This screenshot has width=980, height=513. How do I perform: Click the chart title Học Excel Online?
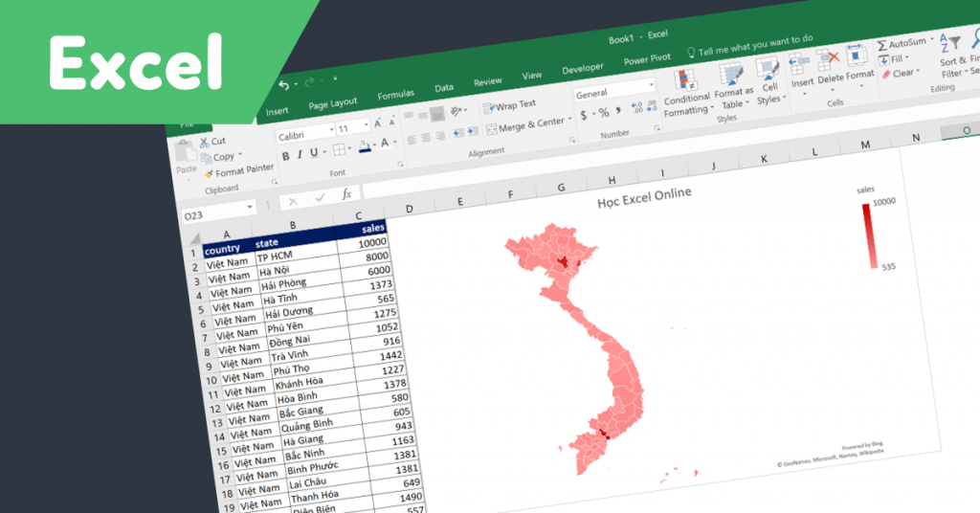tap(644, 197)
